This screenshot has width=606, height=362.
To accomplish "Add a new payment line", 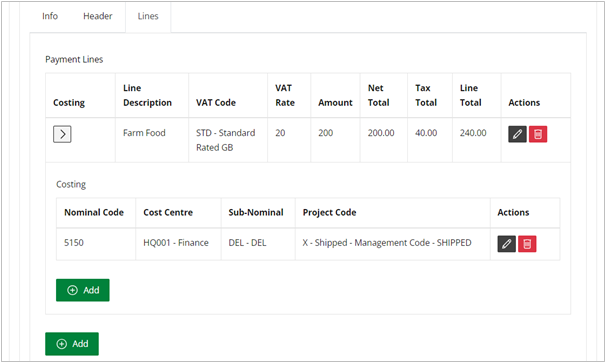I will (x=72, y=343).
